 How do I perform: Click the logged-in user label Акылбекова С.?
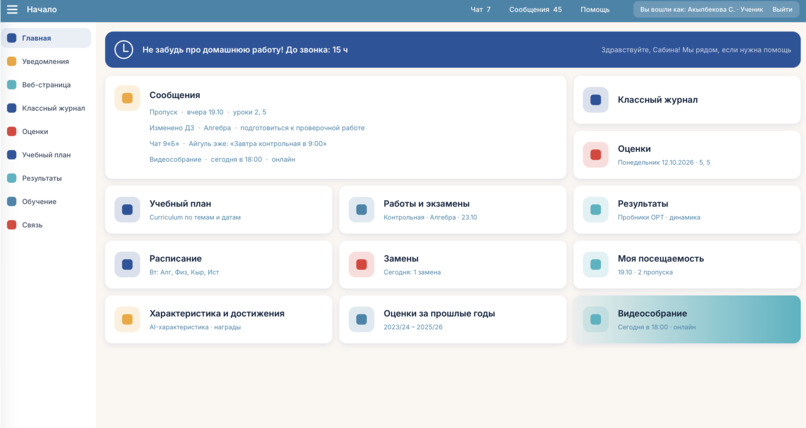701,9
